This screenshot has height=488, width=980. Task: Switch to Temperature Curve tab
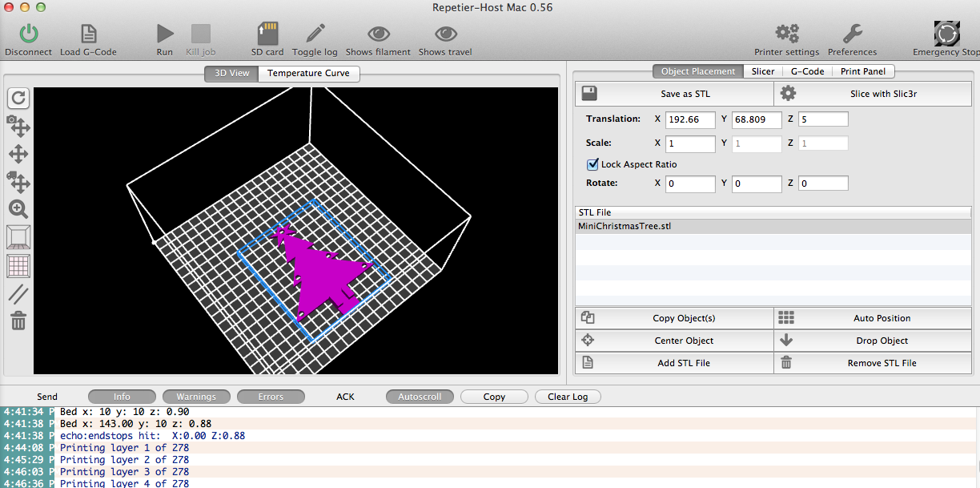(x=309, y=73)
